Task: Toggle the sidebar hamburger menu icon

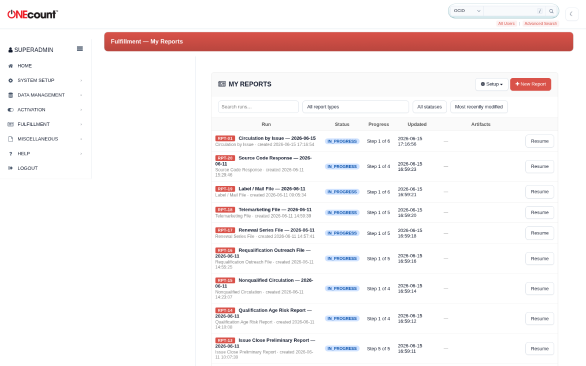Action: tap(80, 49)
